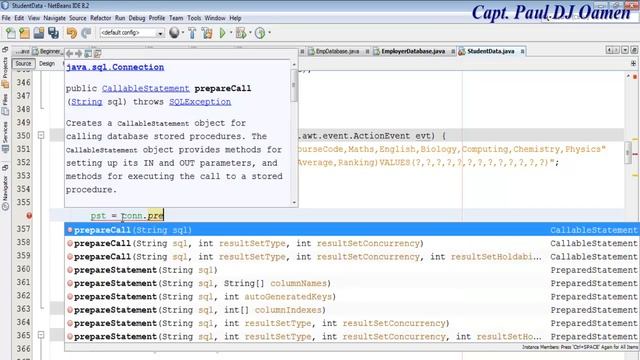The height and width of the screenshot is (360, 640).
Task: Click the error marker icon in line gutter
Action: pos(29,216)
